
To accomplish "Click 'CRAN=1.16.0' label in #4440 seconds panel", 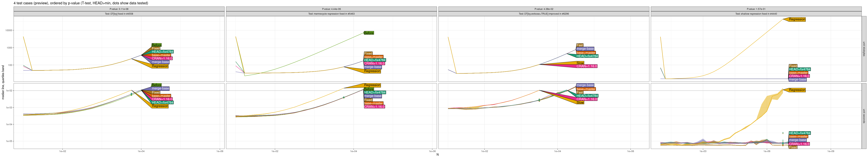I will [799, 144].
